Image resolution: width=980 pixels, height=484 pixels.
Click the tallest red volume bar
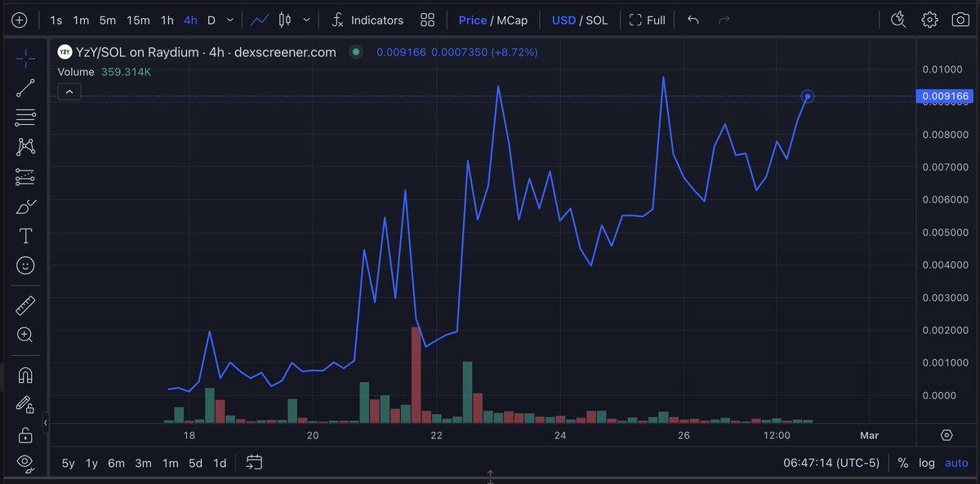click(416, 375)
